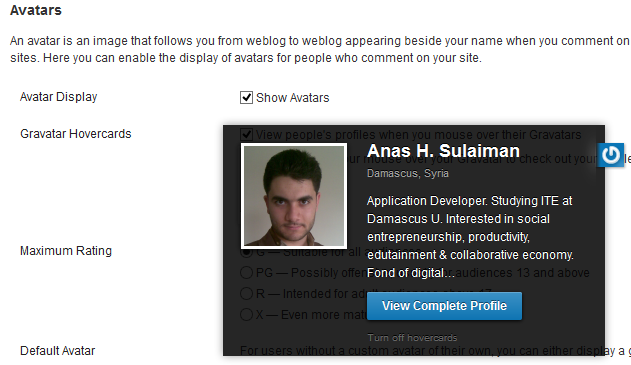Image resolution: width=631 pixels, height=365 pixels.
Task: Click the Default Avatar setting label
Action: tap(58, 351)
